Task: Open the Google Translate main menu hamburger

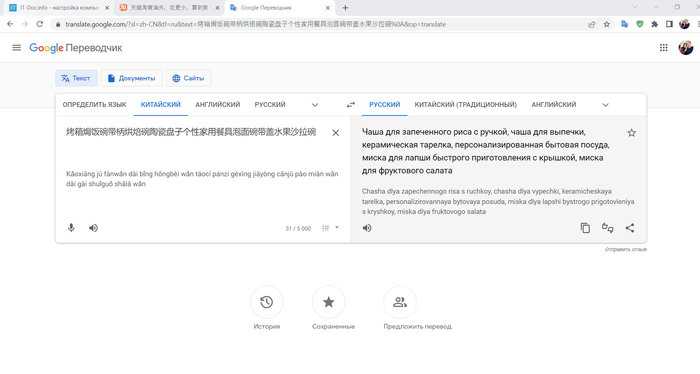Action: coord(17,47)
